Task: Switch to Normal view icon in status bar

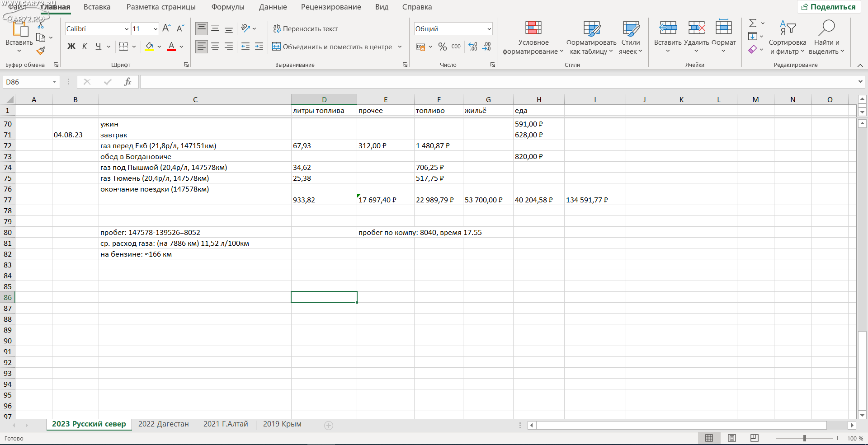Action: 709,438
